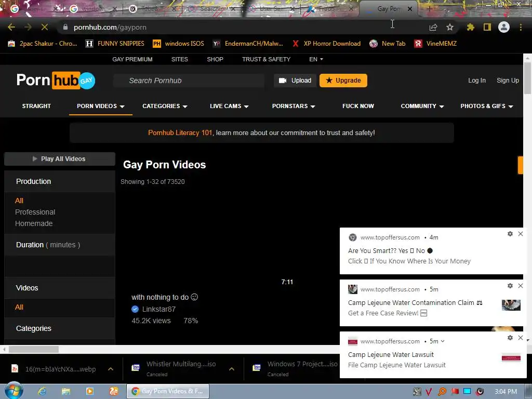Close the 'Are You Smart??' notification
532x399 pixels.
click(x=521, y=234)
